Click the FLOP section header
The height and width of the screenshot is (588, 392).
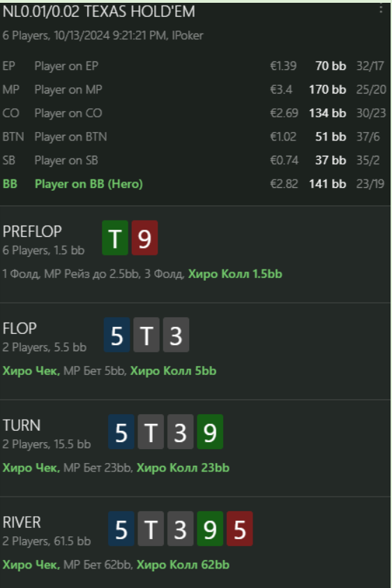pyautogui.click(x=20, y=328)
